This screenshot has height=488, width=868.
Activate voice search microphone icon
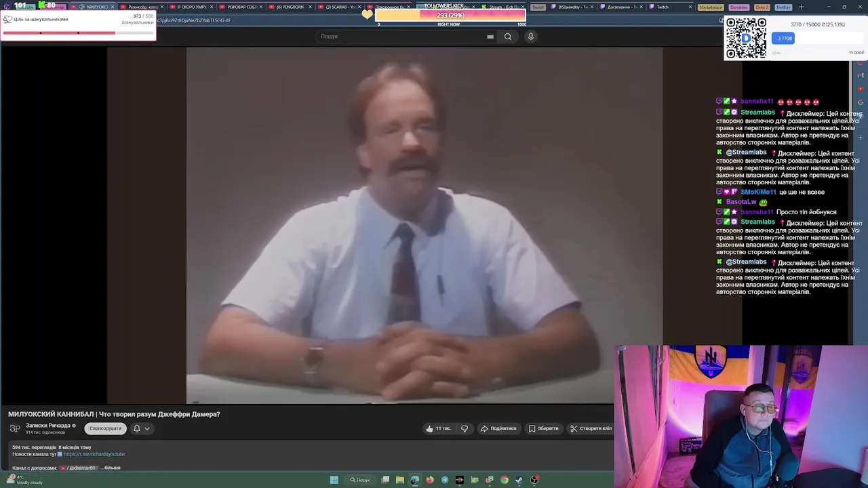pyautogui.click(x=531, y=37)
